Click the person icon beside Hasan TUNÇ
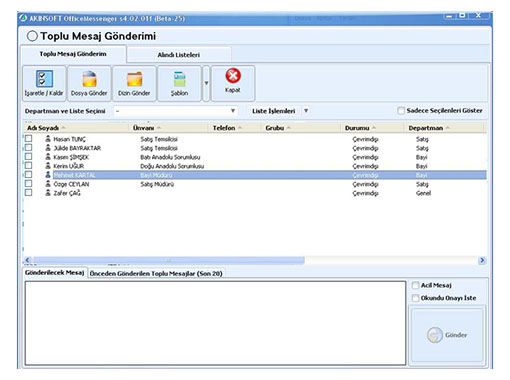Image resolution: width=510 pixels, height=380 pixels. (x=48, y=139)
